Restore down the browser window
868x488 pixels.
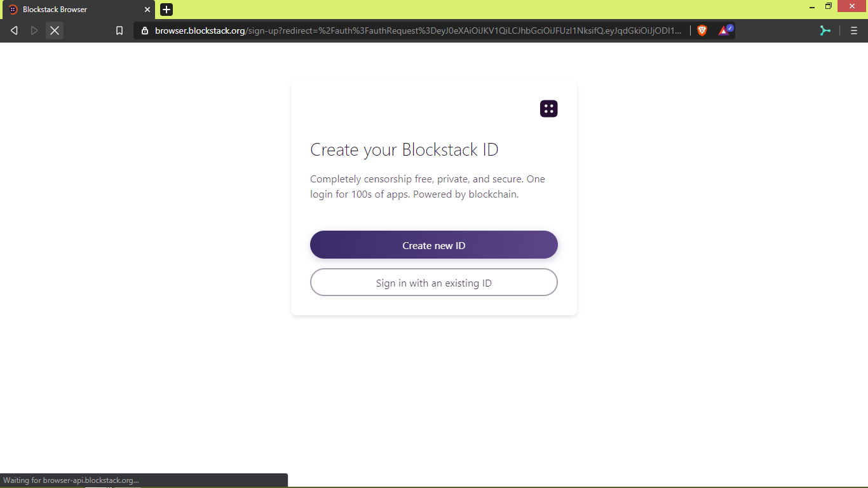click(x=829, y=6)
